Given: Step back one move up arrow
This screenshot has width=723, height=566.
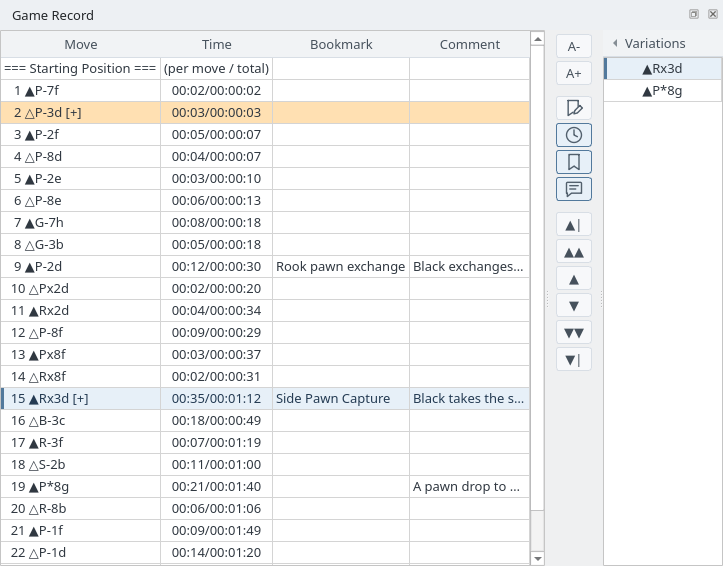Looking at the screenshot, I should pos(574,279).
